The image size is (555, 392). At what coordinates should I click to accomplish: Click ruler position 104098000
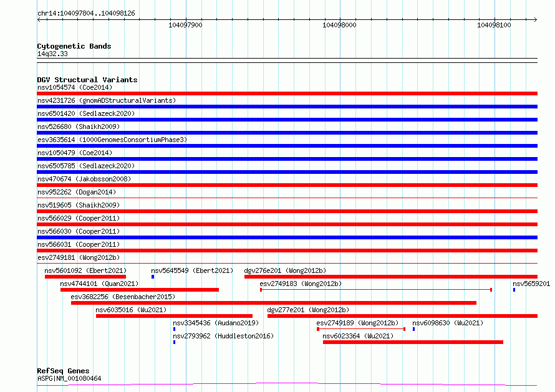(339, 25)
